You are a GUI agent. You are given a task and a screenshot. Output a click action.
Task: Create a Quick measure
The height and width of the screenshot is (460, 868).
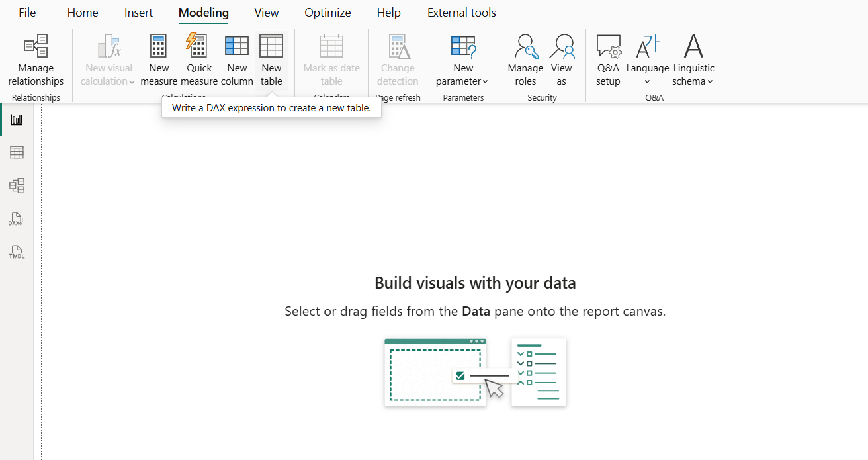tap(198, 61)
